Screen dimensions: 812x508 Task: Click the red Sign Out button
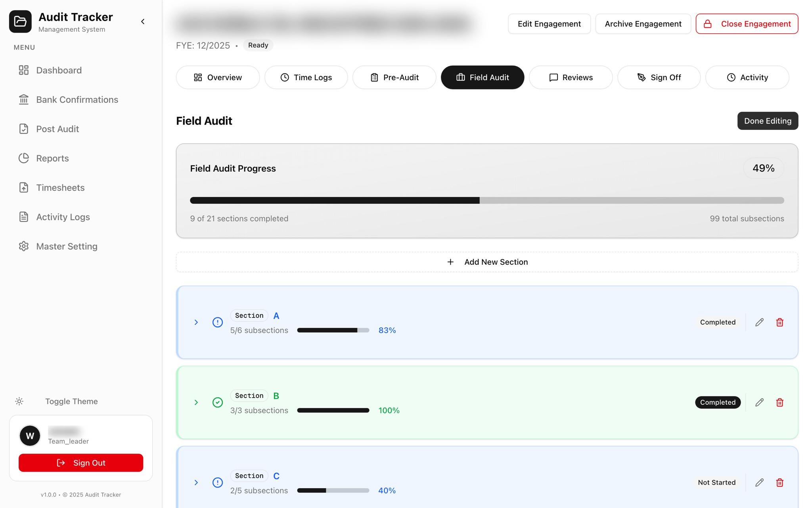click(81, 463)
